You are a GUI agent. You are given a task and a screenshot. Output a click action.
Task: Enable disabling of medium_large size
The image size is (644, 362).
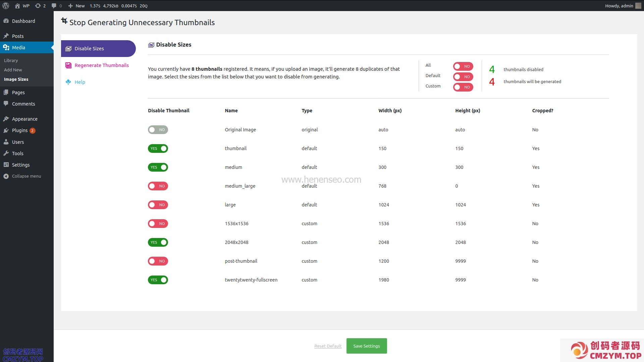click(x=158, y=186)
